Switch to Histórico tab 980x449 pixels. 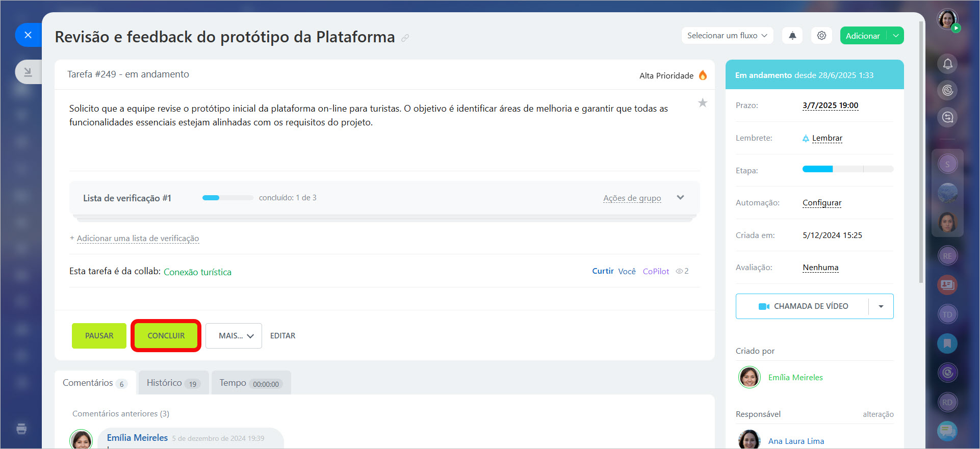click(173, 383)
